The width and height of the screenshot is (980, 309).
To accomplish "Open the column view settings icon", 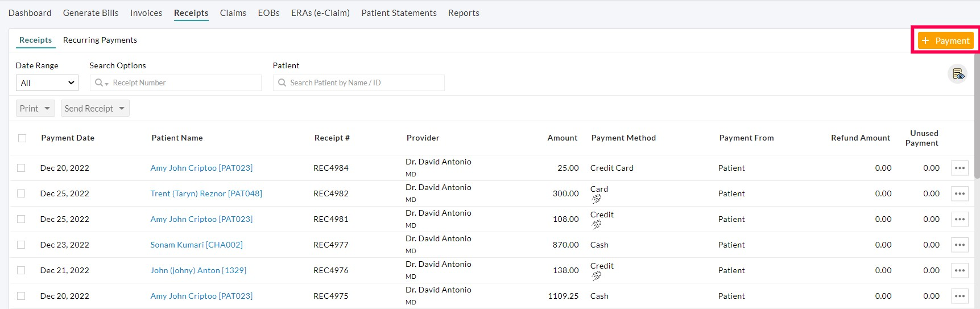I will [x=958, y=74].
